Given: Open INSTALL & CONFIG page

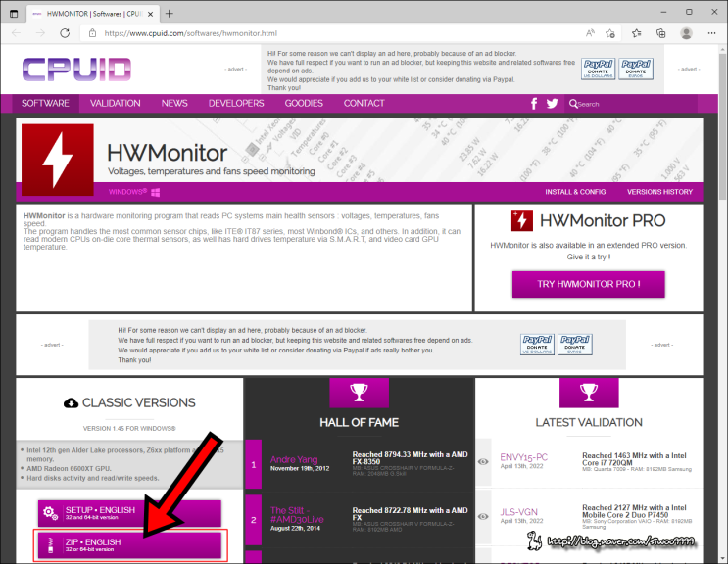Looking at the screenshot, I should point(575,192).
